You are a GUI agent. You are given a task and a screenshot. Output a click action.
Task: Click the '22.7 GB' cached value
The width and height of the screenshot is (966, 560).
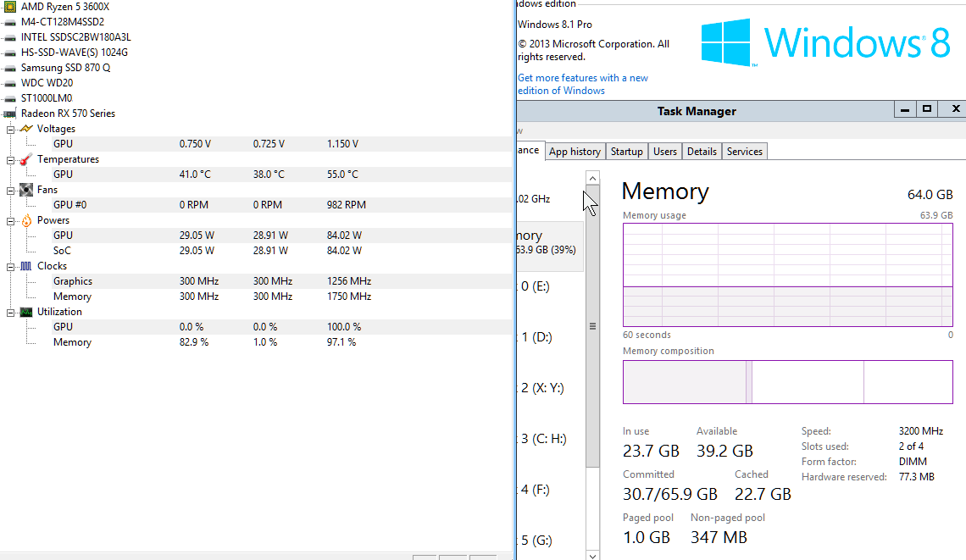point(763,494)
